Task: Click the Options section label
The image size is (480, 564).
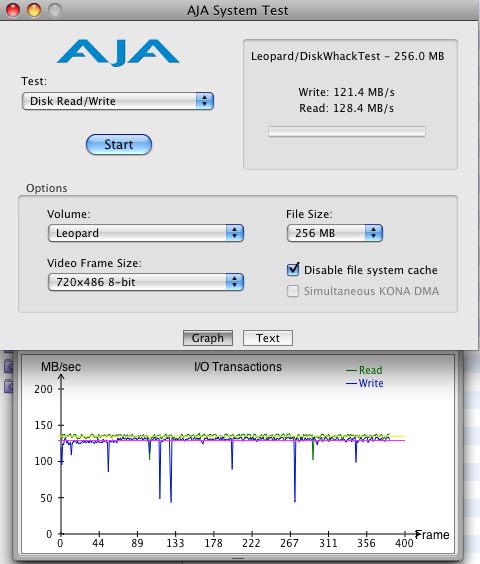Action: 47,188
